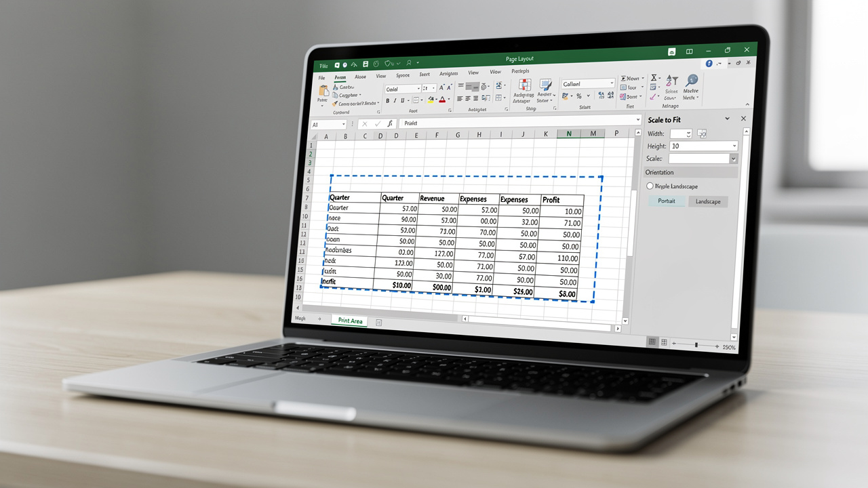
Task: Click the zoom slider handle
Action: tap(696, 345)
